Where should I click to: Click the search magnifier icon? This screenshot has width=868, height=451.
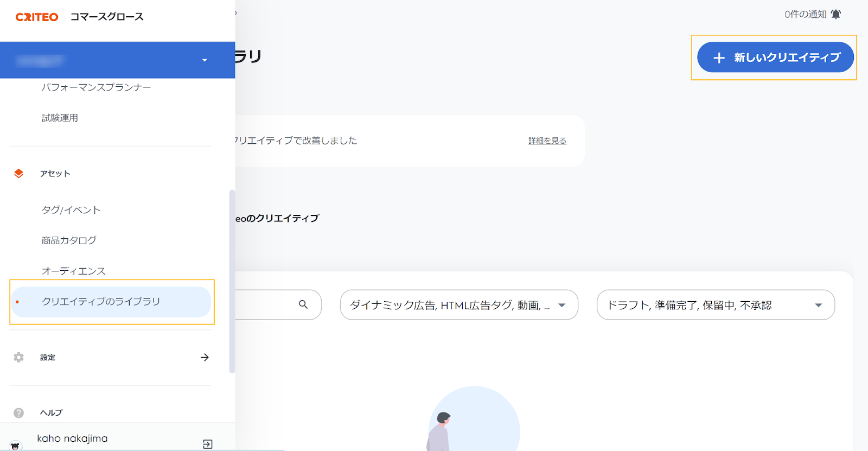point(303,304)
